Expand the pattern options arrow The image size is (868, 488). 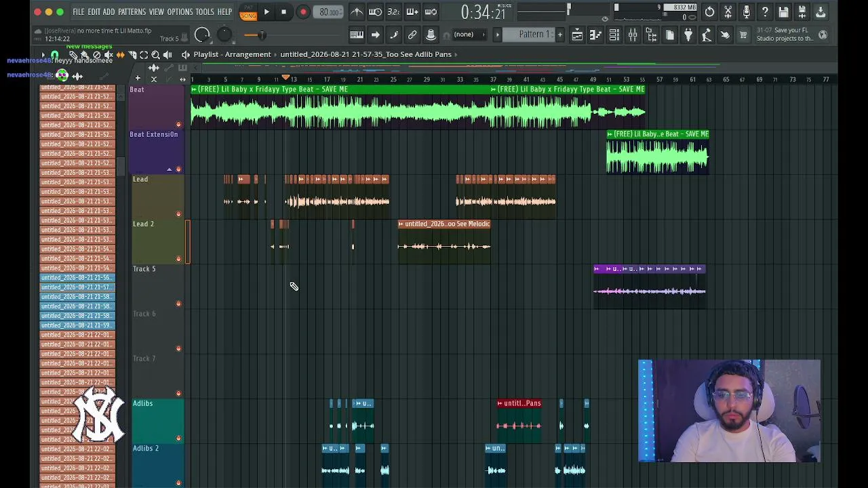497,35
